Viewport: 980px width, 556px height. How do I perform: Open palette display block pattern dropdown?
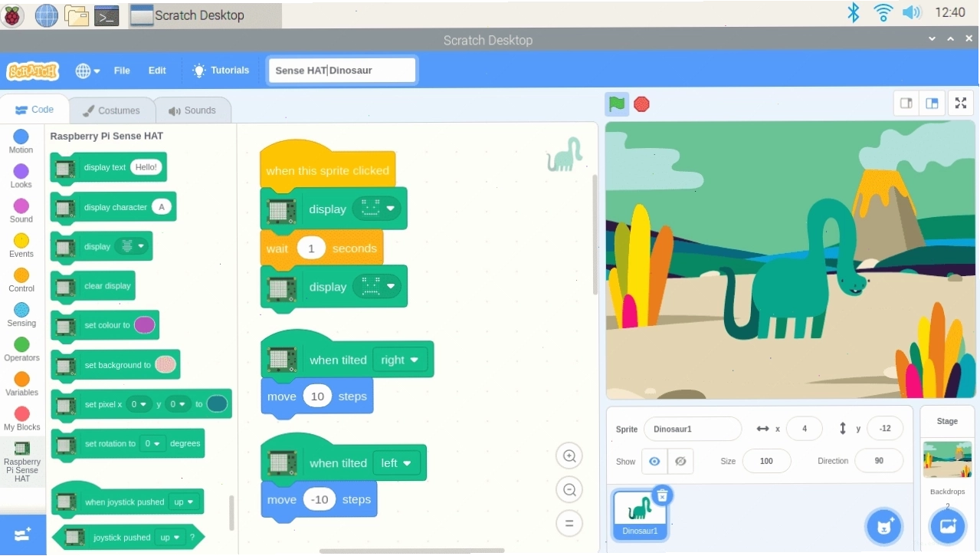133,247
